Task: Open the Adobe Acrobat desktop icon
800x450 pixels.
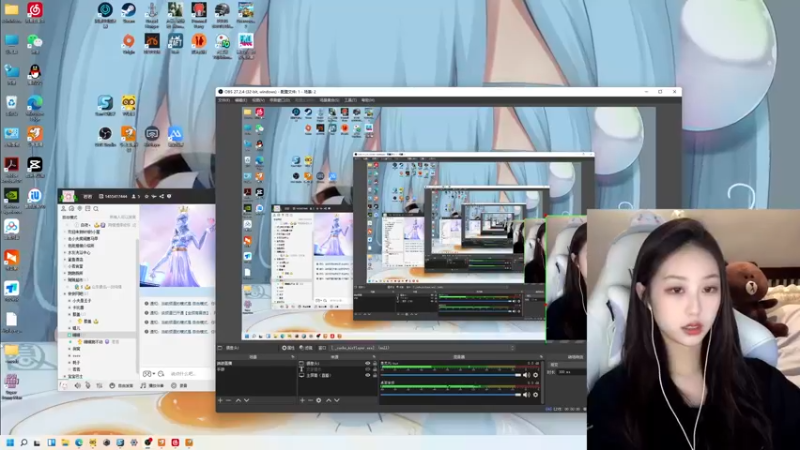Action: point(11,165)
